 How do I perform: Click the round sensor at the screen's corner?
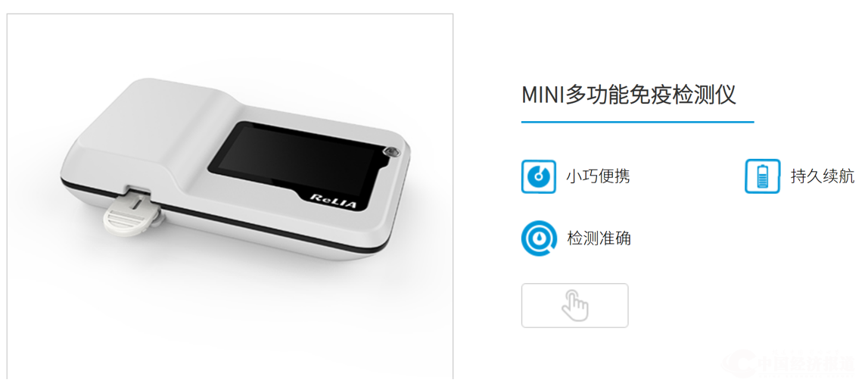coord(392,152)
